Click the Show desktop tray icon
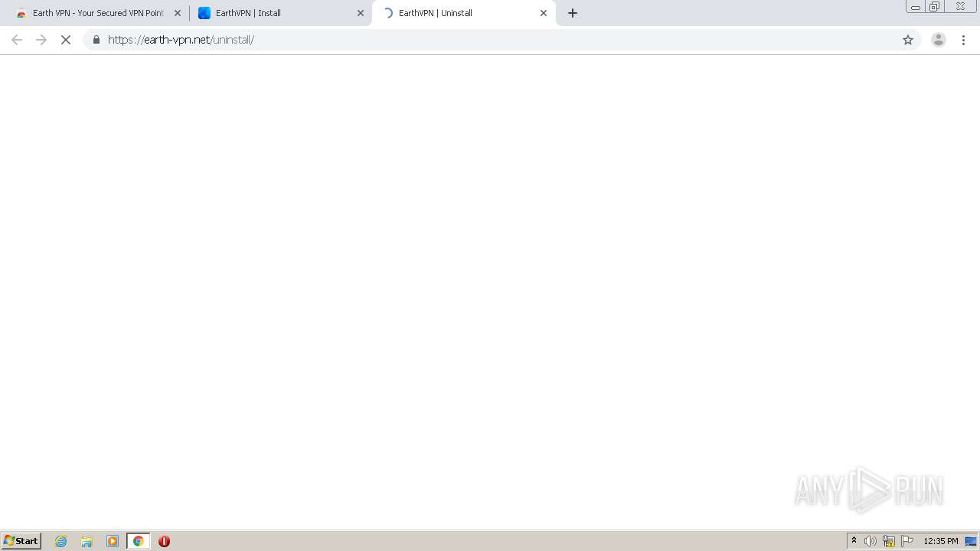 [971, 541]
